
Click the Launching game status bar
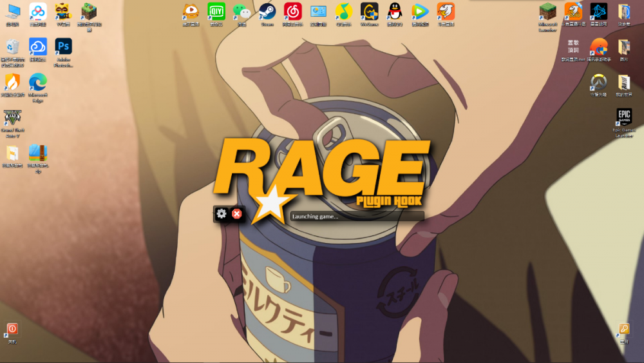coord(357,216)
